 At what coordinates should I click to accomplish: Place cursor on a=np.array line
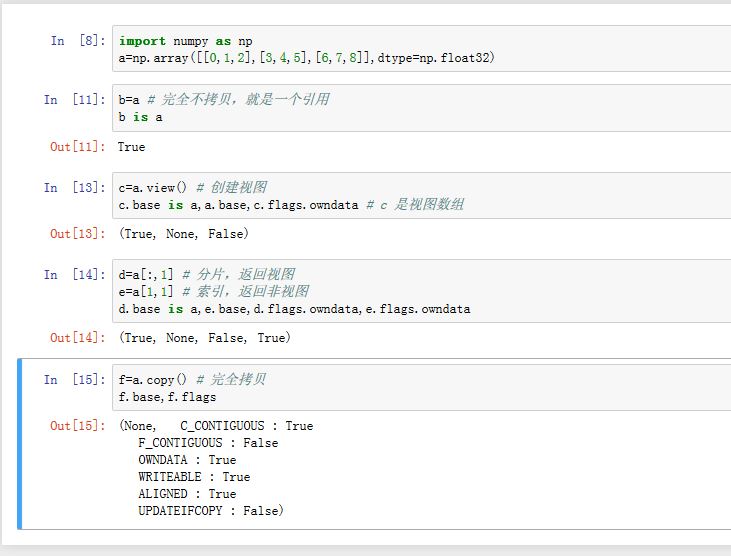pyautogui.click(x=306, y=58)
